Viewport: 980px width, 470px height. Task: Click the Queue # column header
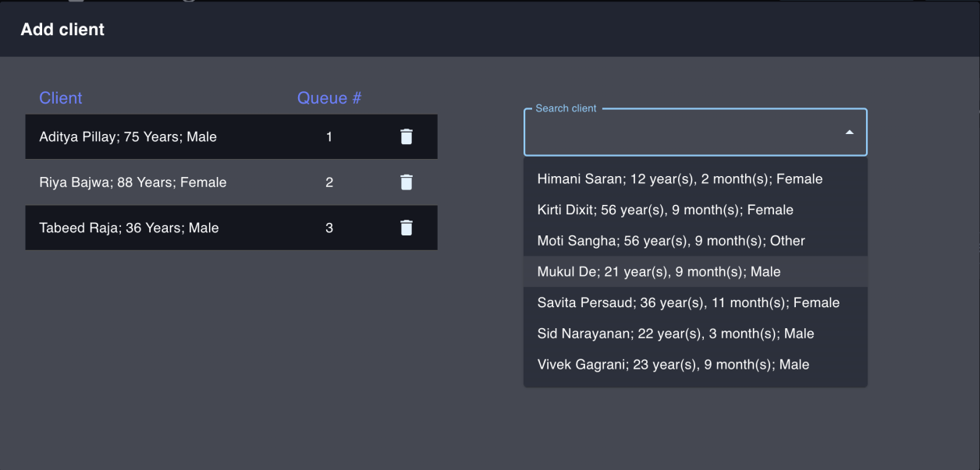pyautogui.click(x=328, y=98)
